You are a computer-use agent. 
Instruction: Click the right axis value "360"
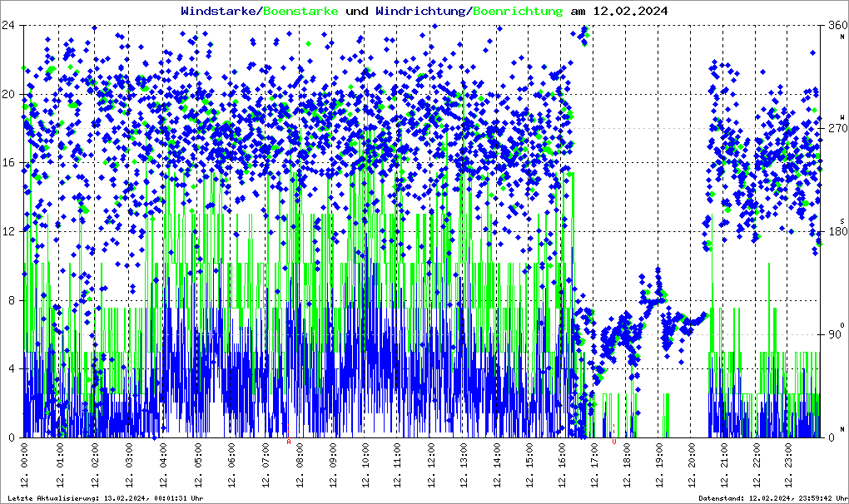coord(837,26)
